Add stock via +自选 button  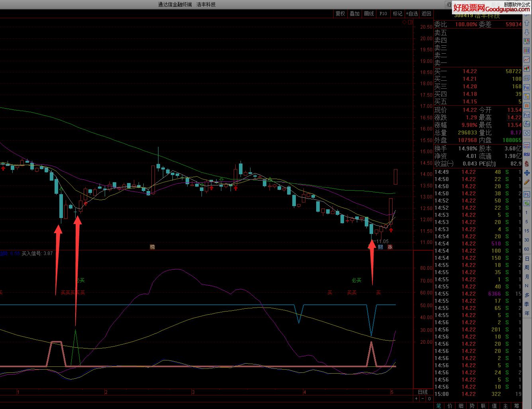(412, 14)
